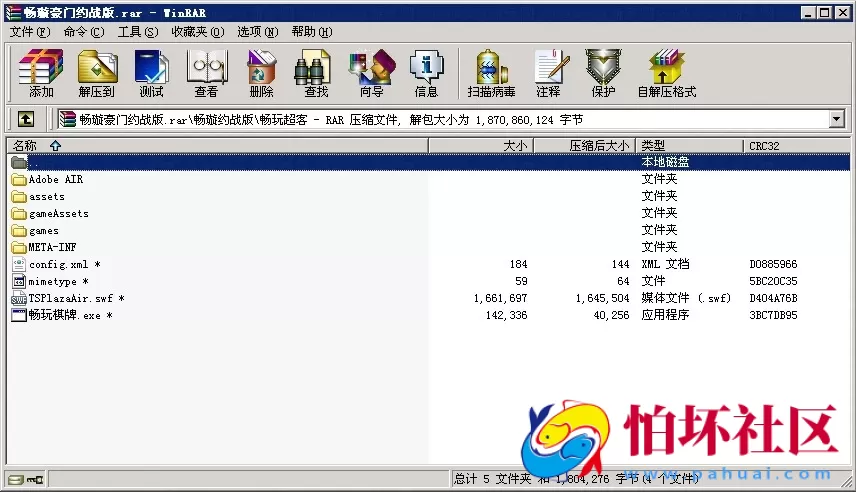This screenshot has height=492, width=856.
Task: Open the 注释 (Comment) toolbar icon
Action: click(x=548, y=73)
